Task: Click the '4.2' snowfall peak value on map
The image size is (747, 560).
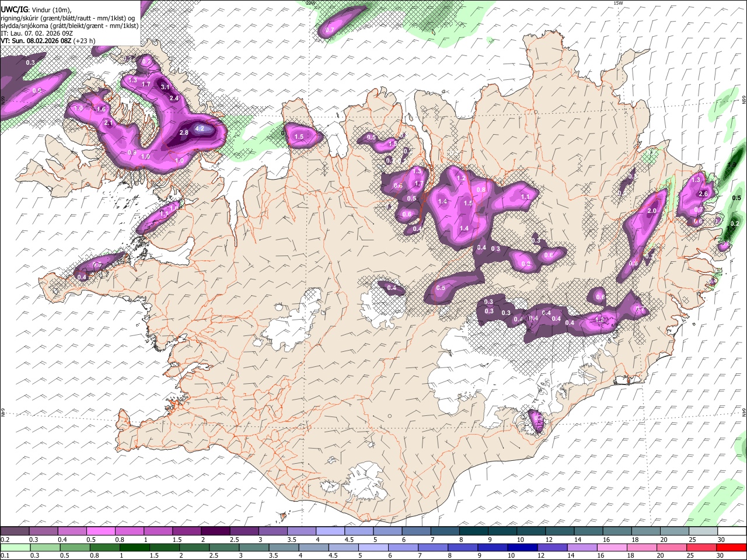Action: 200,129
